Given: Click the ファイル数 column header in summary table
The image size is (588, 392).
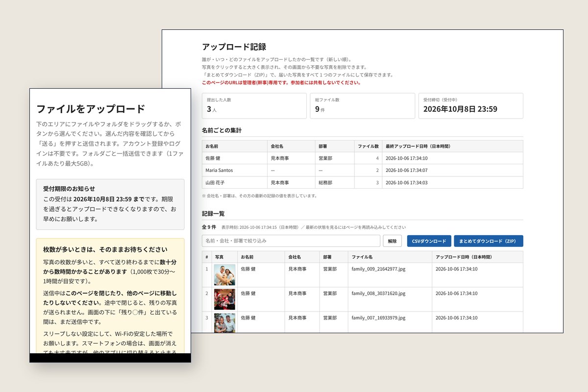Looking at the screenshot, I should pyautogui.click(x=368, y=146).
